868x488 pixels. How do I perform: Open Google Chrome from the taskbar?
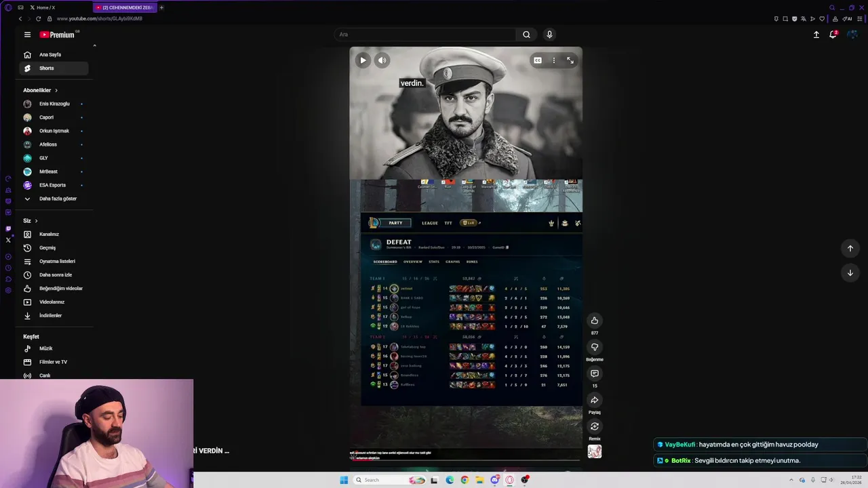pos(465,480)
